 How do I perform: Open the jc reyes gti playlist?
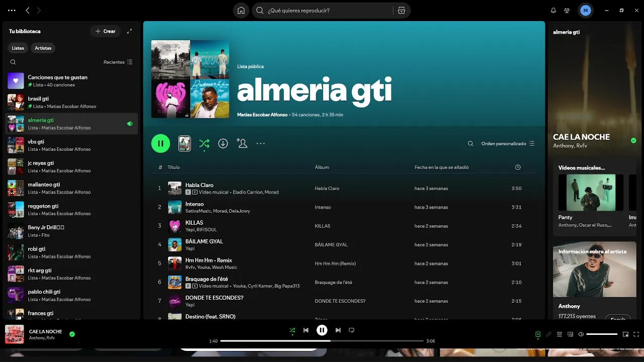pos(71,167)
